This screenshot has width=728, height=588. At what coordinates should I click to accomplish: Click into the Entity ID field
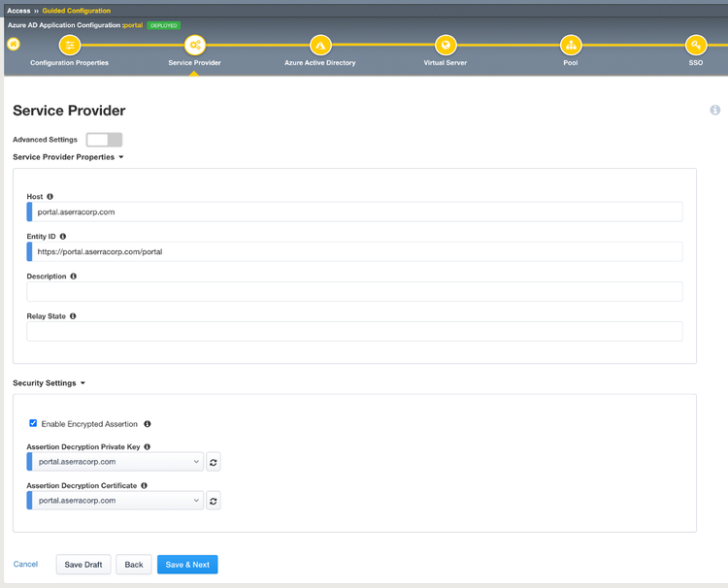point(354,252)
